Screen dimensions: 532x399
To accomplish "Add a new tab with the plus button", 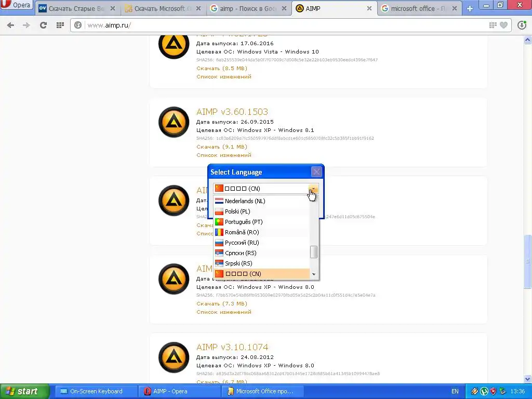I will 470,8.
